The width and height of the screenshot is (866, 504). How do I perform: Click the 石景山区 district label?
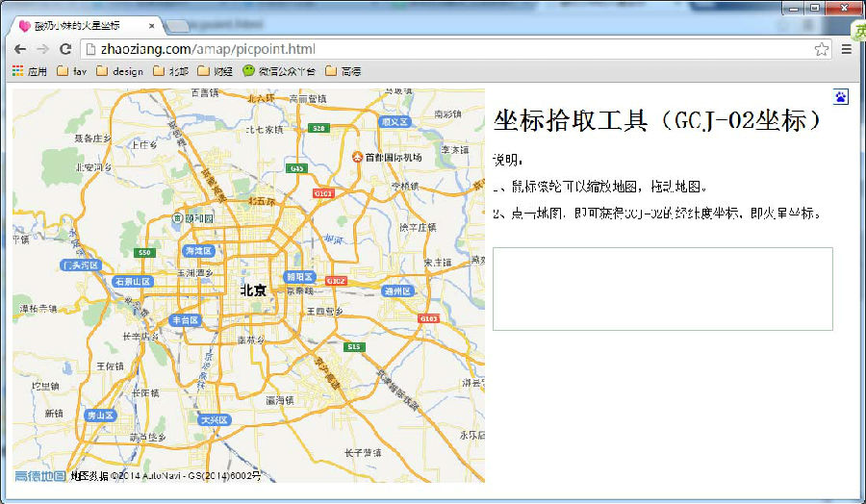point(133,282)
